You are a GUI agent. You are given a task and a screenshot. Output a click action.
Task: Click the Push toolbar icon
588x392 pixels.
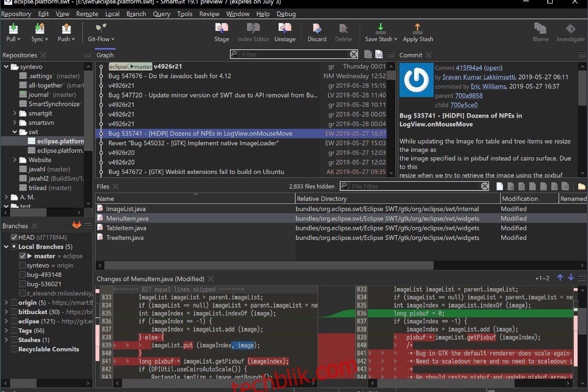[66, 28]
